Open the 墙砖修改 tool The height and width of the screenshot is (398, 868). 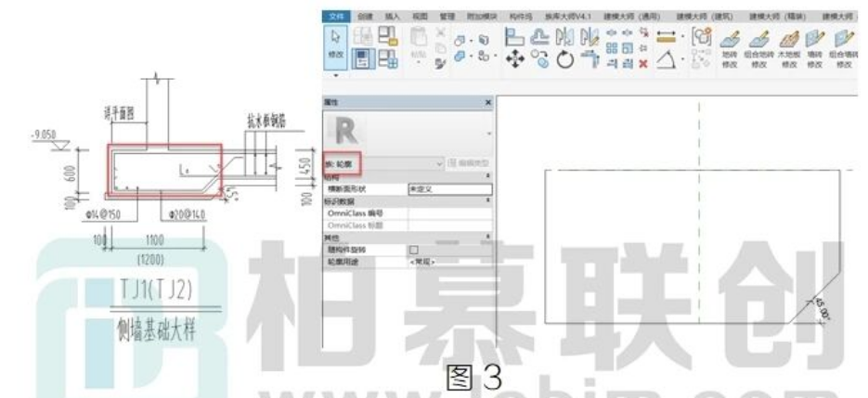(814, 48)
